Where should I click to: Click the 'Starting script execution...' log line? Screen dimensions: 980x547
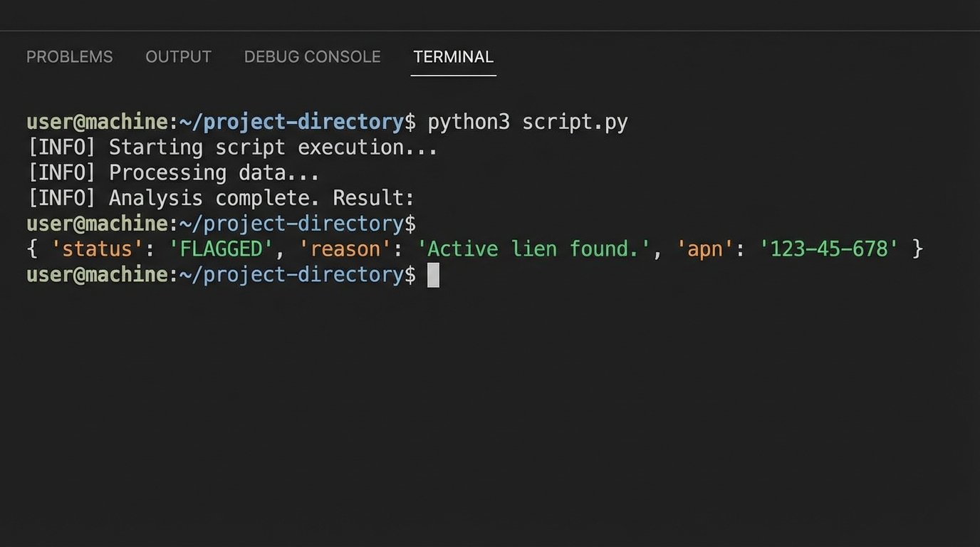(273, 147)
